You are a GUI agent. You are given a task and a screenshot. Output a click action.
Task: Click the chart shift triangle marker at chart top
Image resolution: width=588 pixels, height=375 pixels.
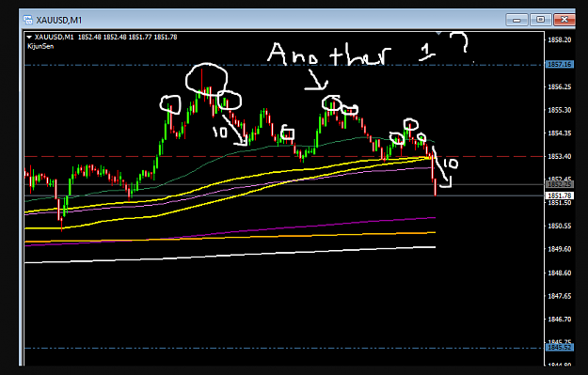(438, 34)
